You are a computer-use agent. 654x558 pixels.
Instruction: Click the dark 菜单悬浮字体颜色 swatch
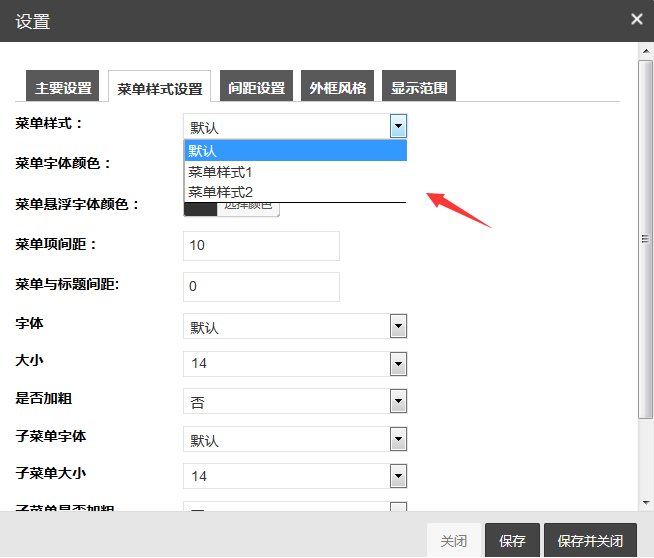pyautogui.click(x=201, y=209)
